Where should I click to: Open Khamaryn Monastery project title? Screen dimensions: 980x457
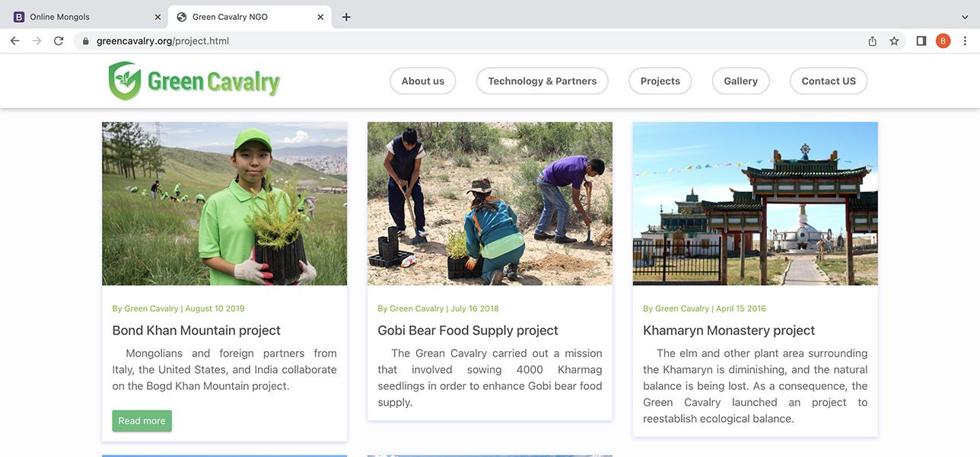click(x=729, y=331)
